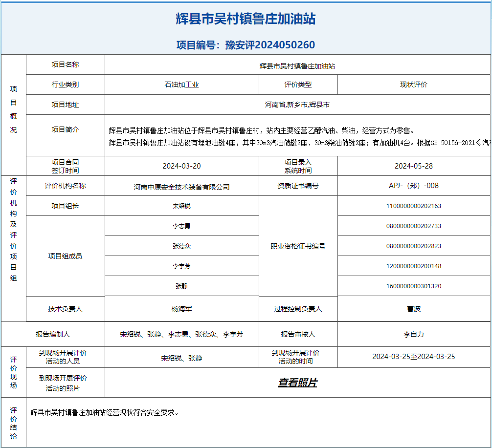Click certificate number 1100000000202163
Viewport: 492px width, 448px height.
point(414,206)
